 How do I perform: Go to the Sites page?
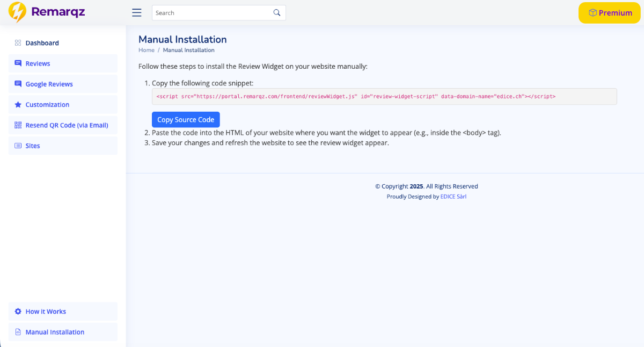coord(33,146)
